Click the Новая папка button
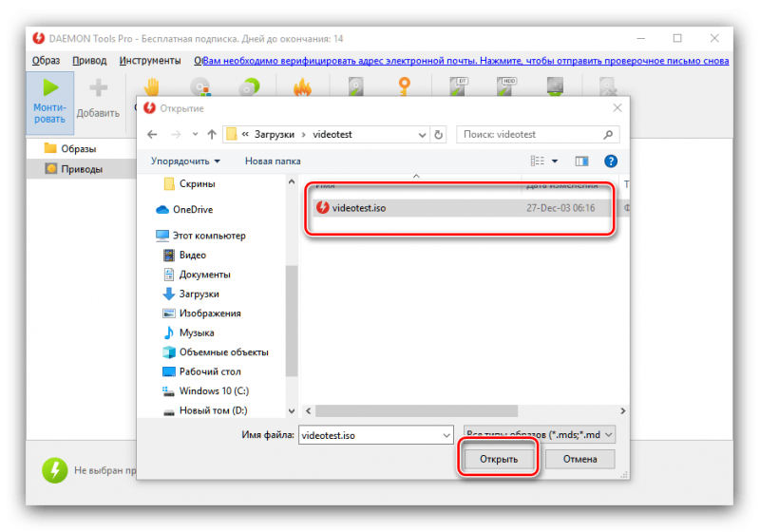760x532 pixels. point(273,161)
